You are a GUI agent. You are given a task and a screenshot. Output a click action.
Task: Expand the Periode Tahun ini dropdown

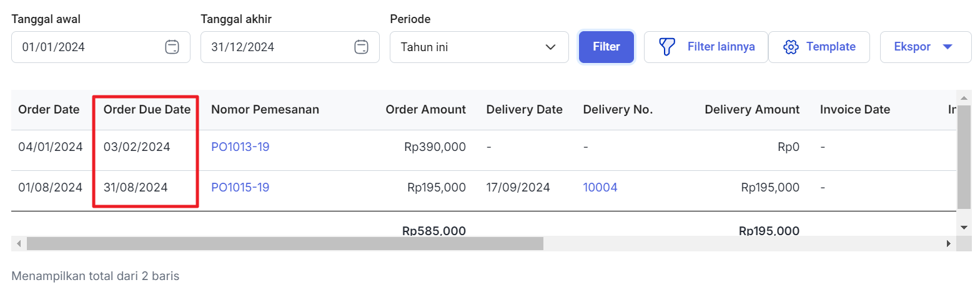coord(479,47)
